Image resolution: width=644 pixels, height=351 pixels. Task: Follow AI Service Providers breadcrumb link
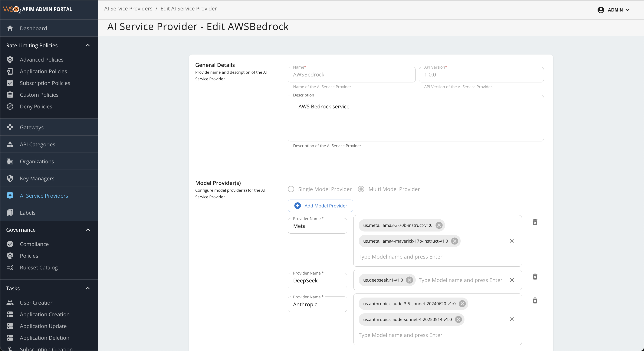[x=128, y=9]
